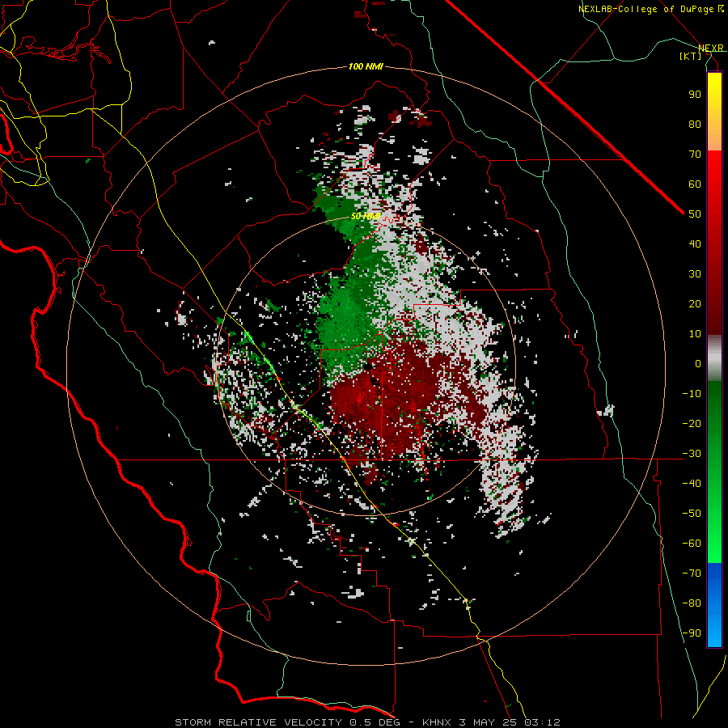Click the -50 value on velocity scale
This screenshot has width=728, height=728.
tap(692, 514)
